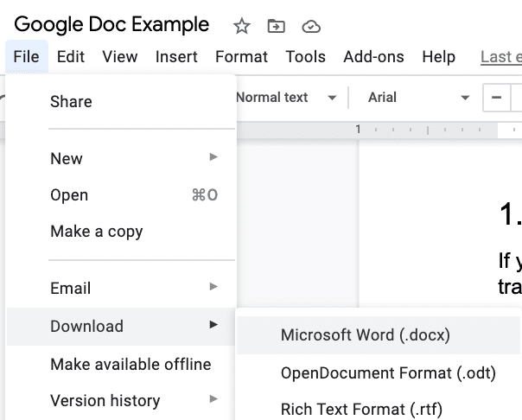This screenshot has height=420, width=522.
Task: Open the Tools menu
Action: coord(306,56)
